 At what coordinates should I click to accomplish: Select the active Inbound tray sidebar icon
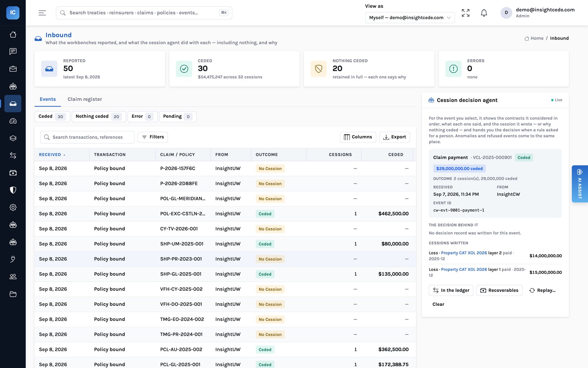pyautogui.click(x=13, y=104)
